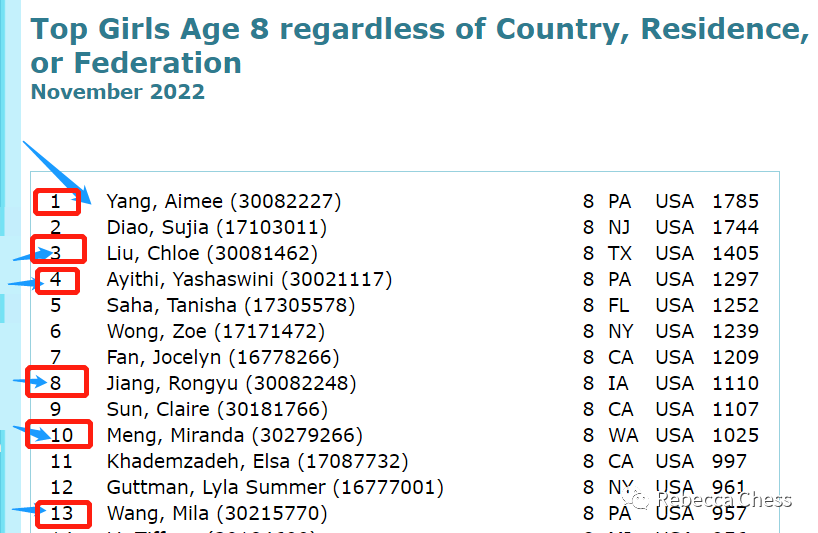Click the rating 1785 value

click(735, 201)
